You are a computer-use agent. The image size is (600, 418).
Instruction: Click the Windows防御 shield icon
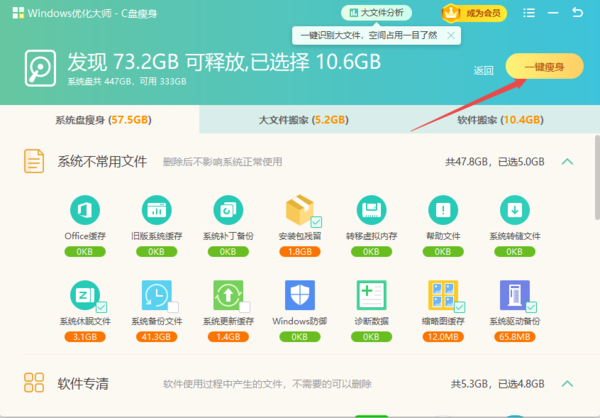(x=299, y=295)
